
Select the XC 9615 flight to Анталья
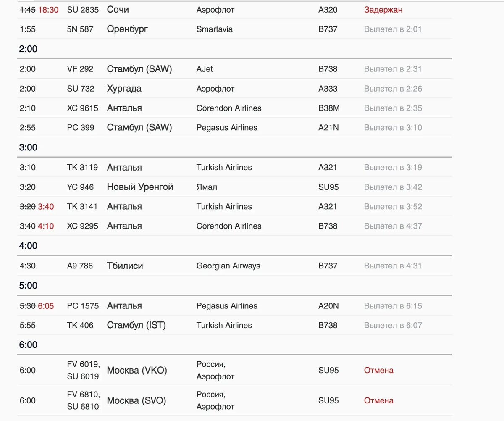pyautogui.click(x=235, y=108)
